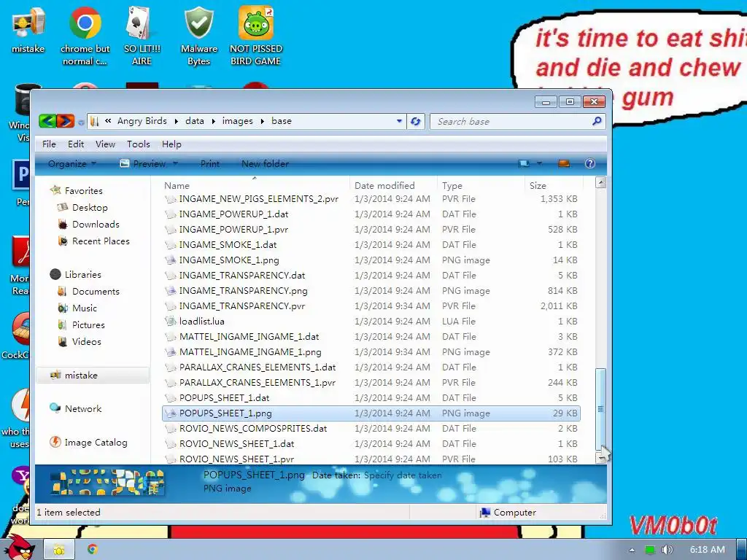The height and width of the screenshot is (560, 747).
Task: Open 'mistake' desktop icon
Action: (x=28, y=29)
